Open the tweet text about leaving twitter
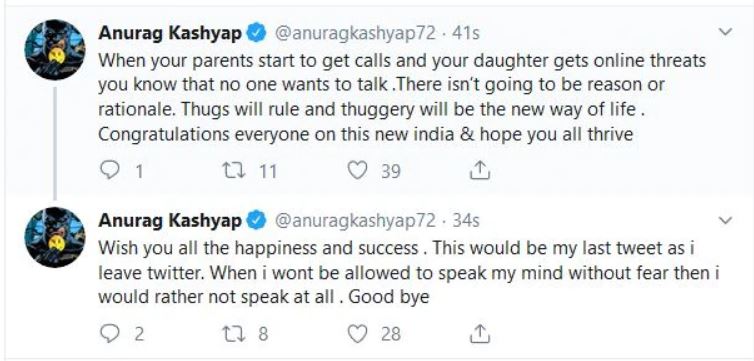 point(408,273)
